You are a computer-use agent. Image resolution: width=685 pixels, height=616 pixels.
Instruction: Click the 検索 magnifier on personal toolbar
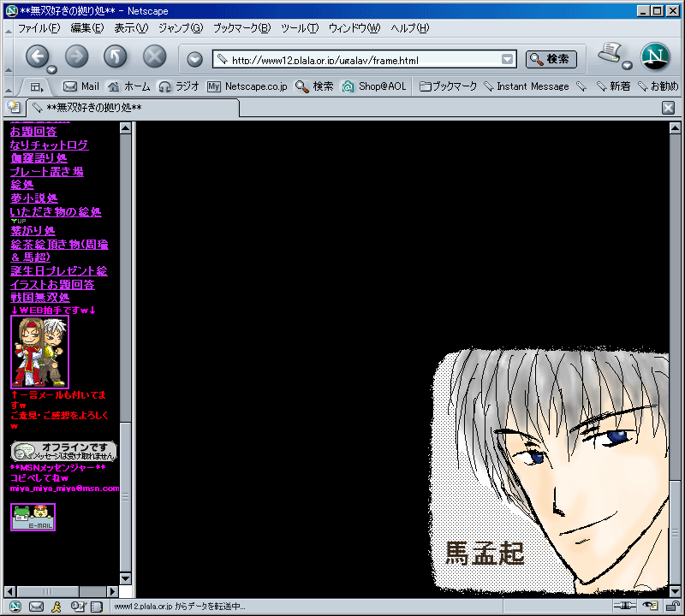pos(314,86)
